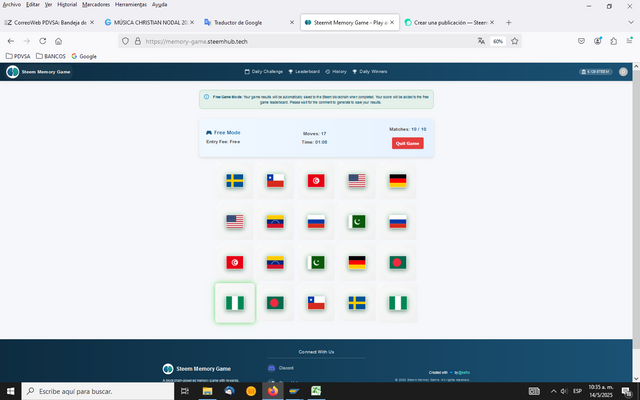Image resolution: width=640 pixels, height=400 pixels.
Task: Open the Firefox account icon
Action: (598, 41)
